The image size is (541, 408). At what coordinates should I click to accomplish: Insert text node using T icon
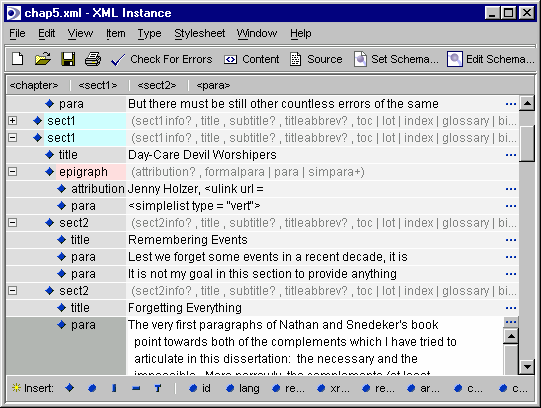coord(158,388)
